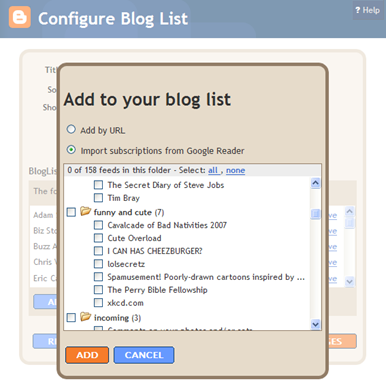This screenshot has width=386, height=384.
Task: Click the feed list scroll-down arrow
Action: [315, 324]
